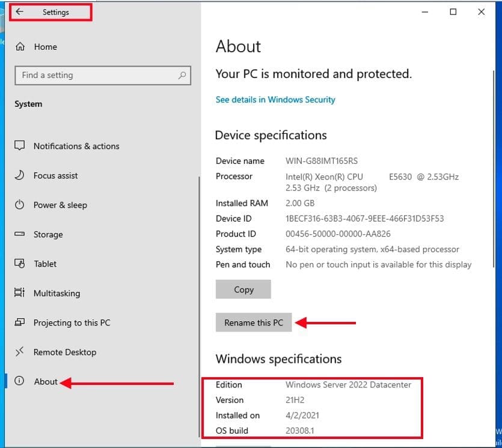Click the Remote Desktop icon

(x=20, y=352)
